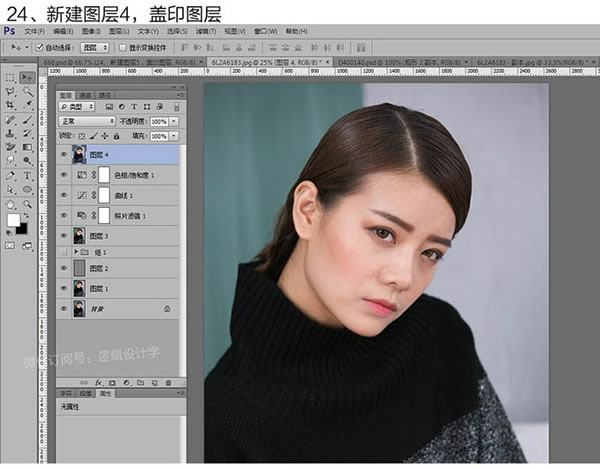Screen dimensions: 600x468
Task: Hide the 曲线 1 adjustment layer
Action: tap(64, 195)
